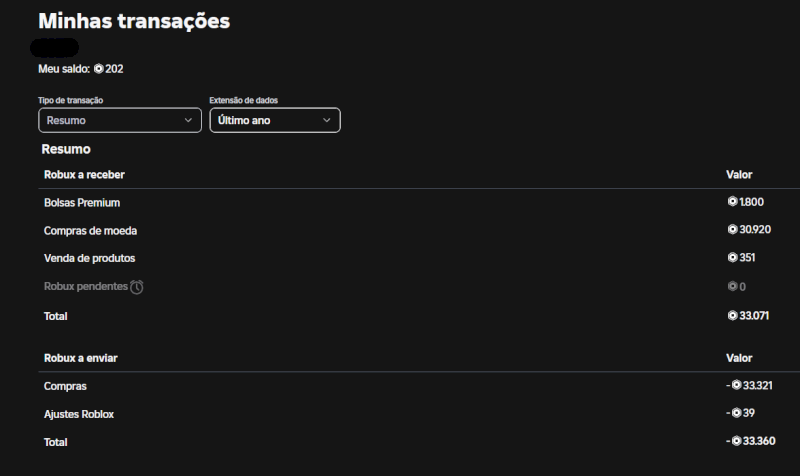Image resolution: width=800 pixels, height=476 pixels.
Task: Open the Tipo de transação Resumo dropdown
Action: click(x=119, y=120)
